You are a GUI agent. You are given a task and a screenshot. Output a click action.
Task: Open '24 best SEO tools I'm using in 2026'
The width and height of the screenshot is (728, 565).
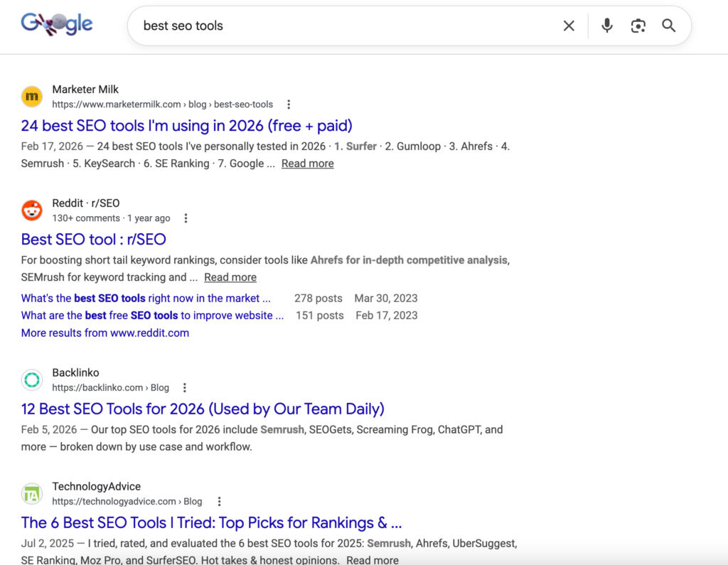[186, 126]
